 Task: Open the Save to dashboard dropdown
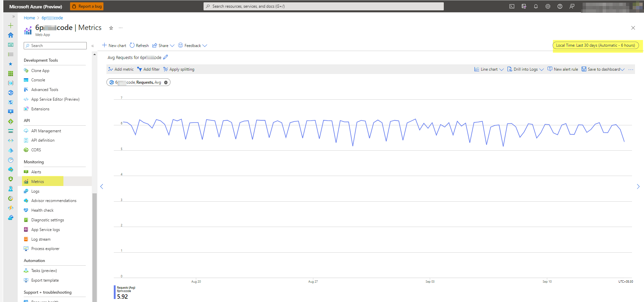603,69
